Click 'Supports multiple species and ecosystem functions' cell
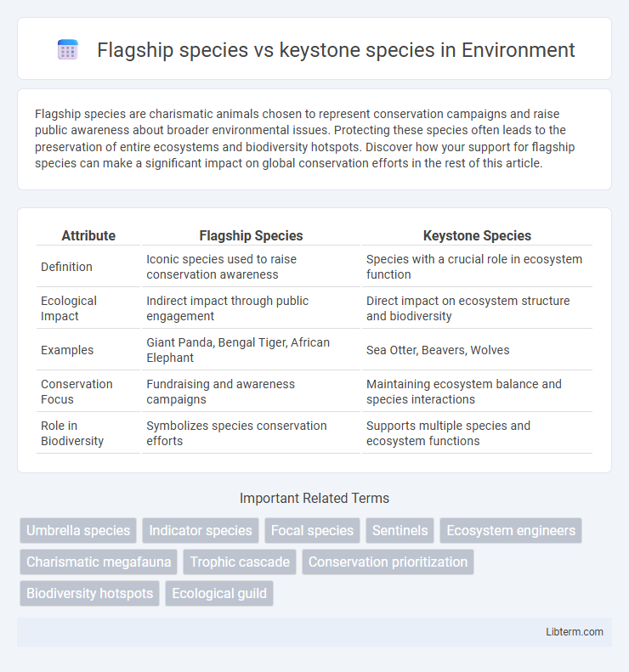Screen dimensions: 629x672 coord(477,433)
